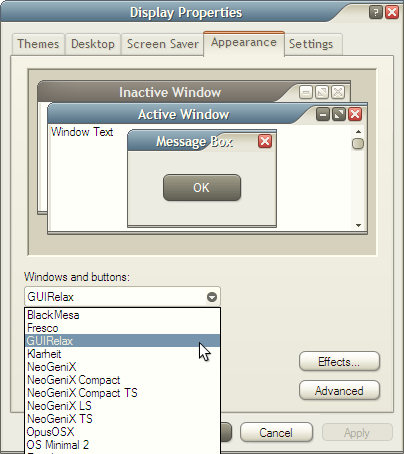Select the highlighted GUIRelax style entry
Image resolution: width=404 pixels, height=454 pixels.
click(x=123, y=341)
